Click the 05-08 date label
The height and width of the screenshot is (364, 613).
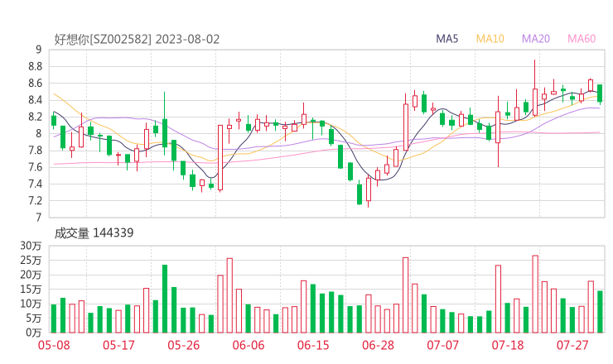[54, 346]
